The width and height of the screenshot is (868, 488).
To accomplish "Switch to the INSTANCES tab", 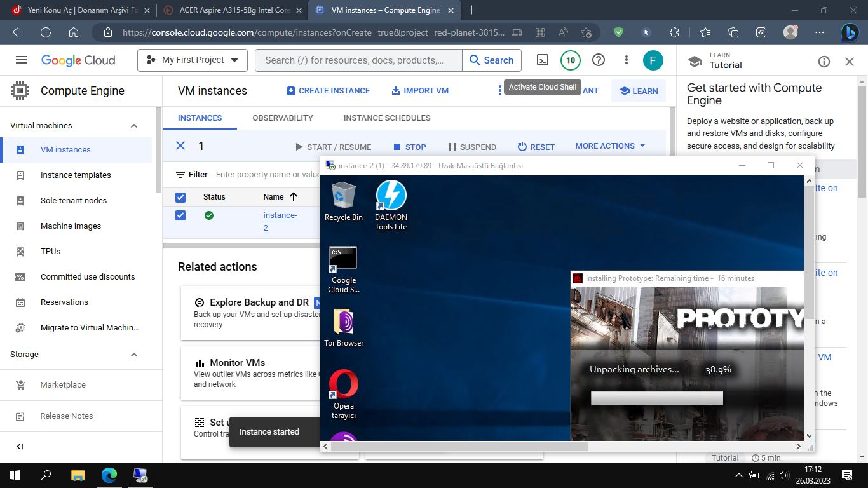I will click(200, 118).
